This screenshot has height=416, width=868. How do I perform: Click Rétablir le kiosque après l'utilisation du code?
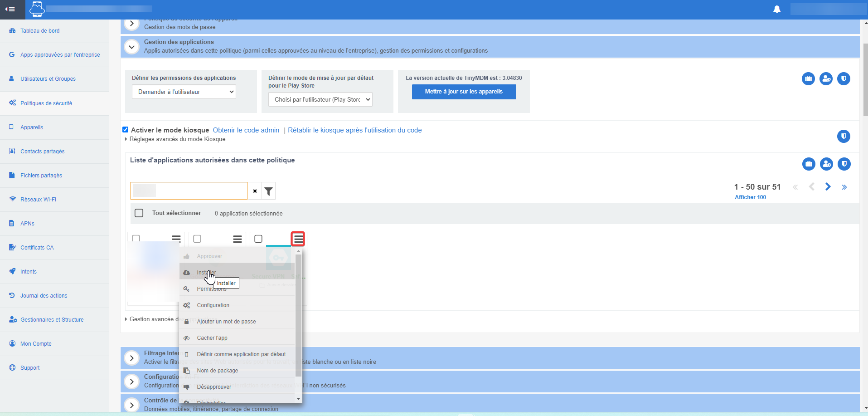pyautogui.click(x=355, y=130)
